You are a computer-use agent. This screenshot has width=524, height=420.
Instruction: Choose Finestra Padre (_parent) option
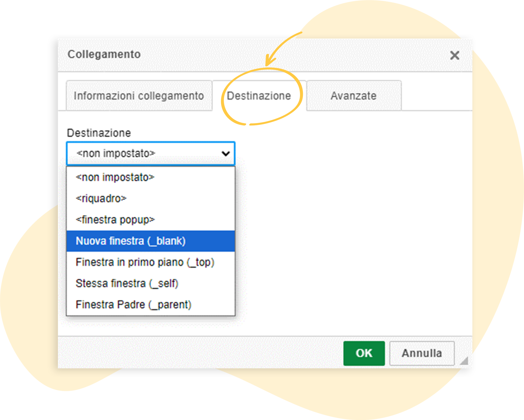[x=133, y=305]
